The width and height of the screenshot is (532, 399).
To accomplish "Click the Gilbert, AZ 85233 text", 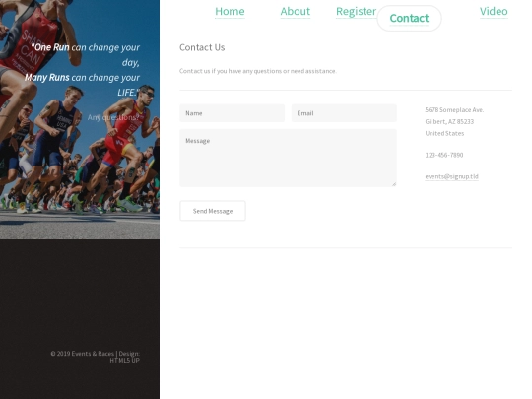I will tap(449, 121).
